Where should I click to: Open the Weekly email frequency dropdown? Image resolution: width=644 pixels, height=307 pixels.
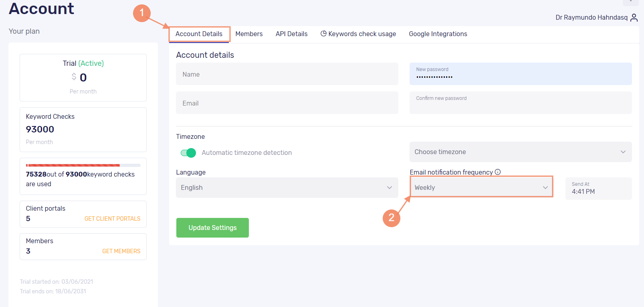[481, 187]
